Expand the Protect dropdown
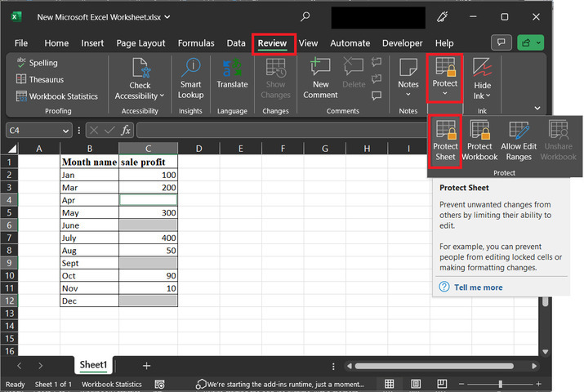 coord(445,93)
